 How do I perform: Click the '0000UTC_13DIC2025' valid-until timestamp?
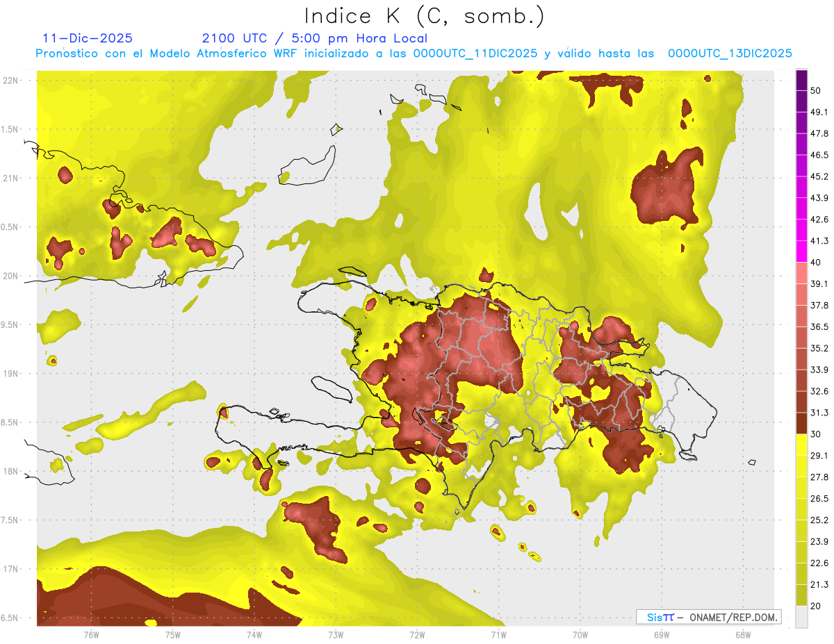[730, 53]
